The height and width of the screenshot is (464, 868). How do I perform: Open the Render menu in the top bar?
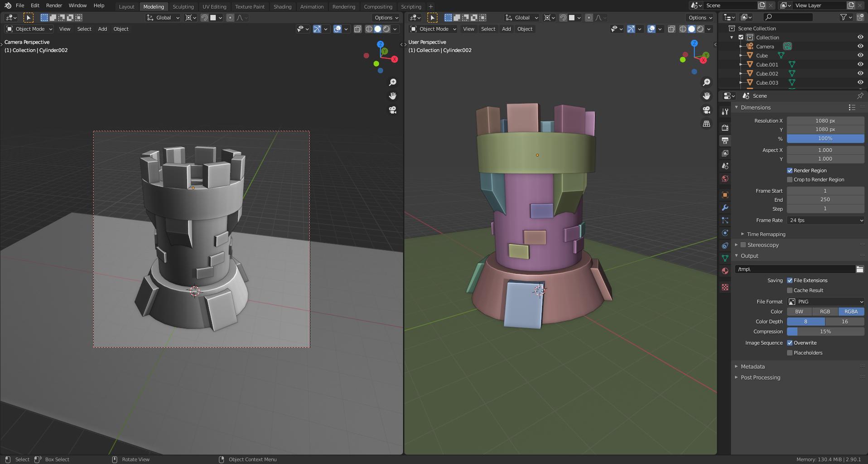53,5
